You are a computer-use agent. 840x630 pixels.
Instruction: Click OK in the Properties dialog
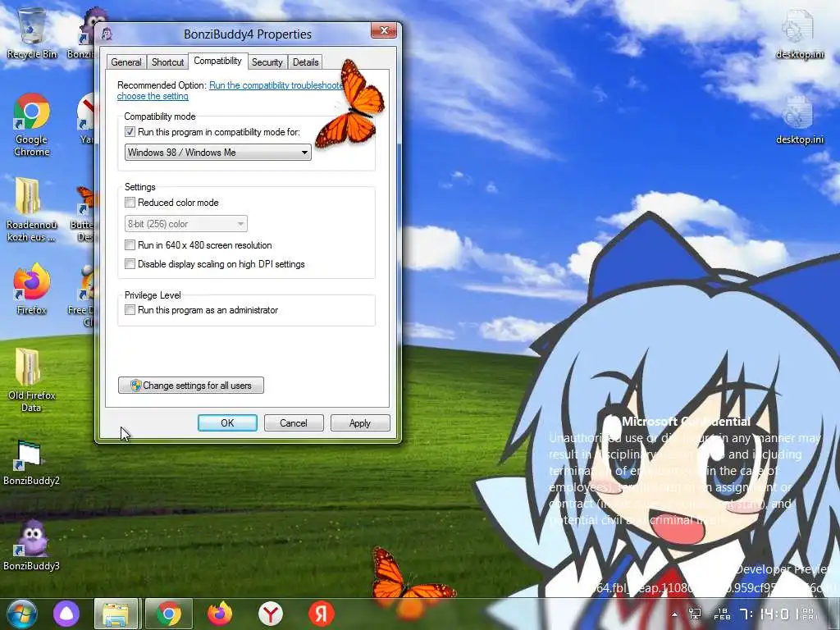click(x=227, y=423)
